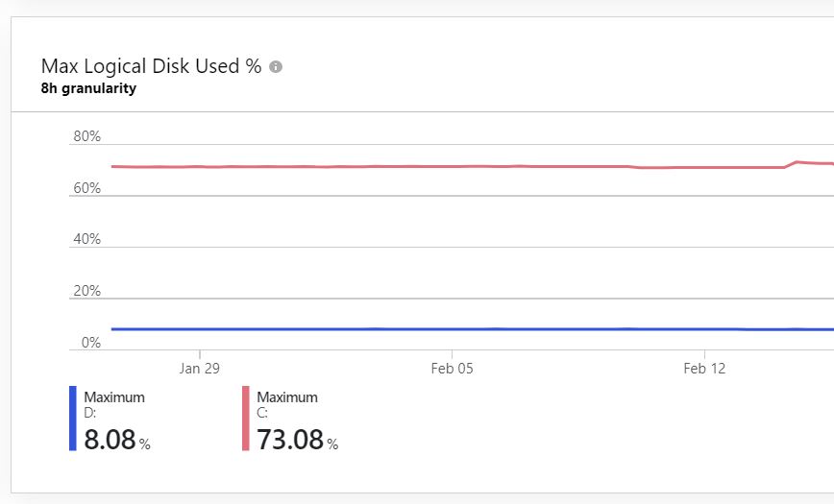
Task: Click the 8h granularity label
Action: pyautogui.click(x=88, y=88)
